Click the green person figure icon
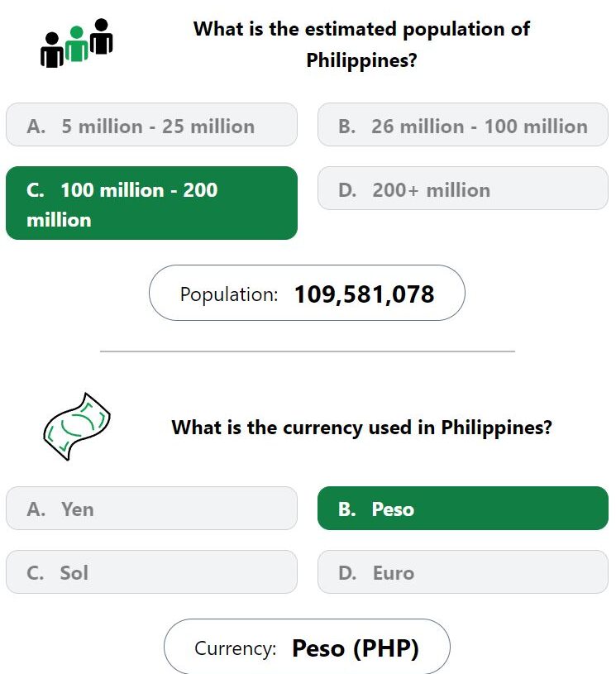616x674 pixels. [x=77, y=44]
